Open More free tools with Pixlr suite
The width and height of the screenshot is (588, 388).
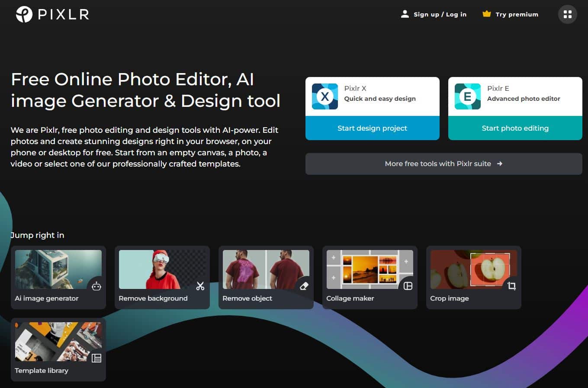[x=444, y=164]
